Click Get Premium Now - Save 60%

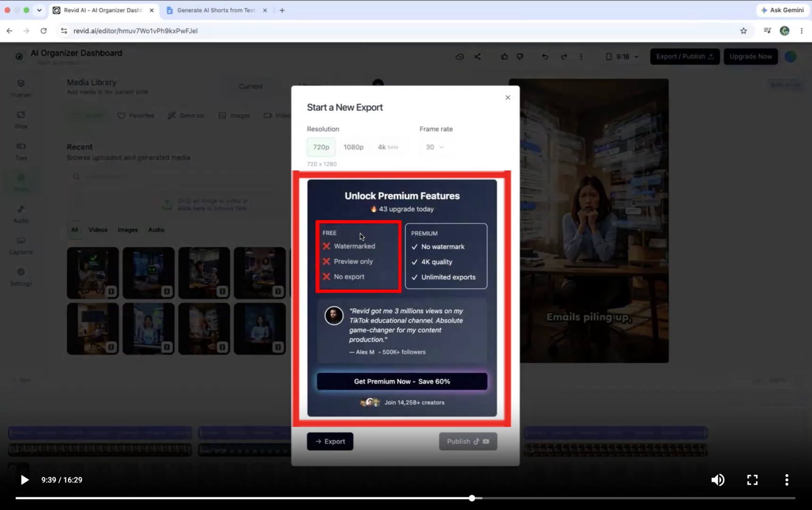point(402,381)
